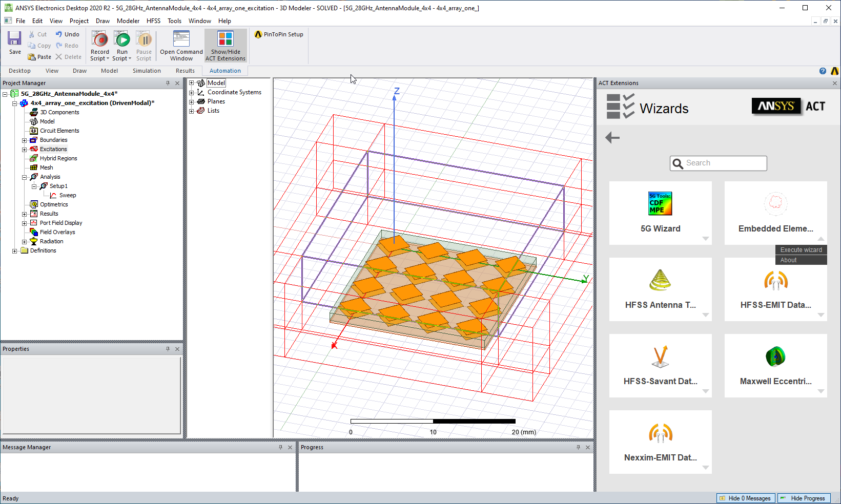Viewport: 841px width, 504px height.
Task: Open the File menu
Action: [20, 21]
